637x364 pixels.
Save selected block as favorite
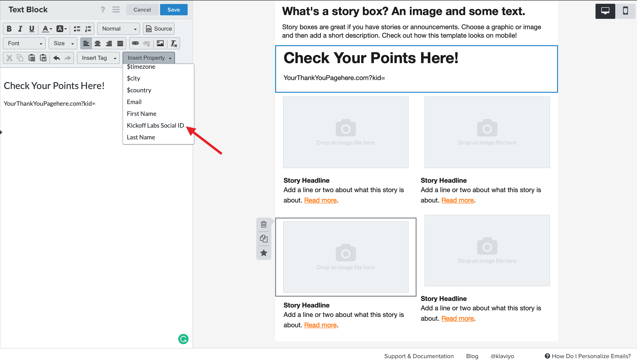pos(264,253)
